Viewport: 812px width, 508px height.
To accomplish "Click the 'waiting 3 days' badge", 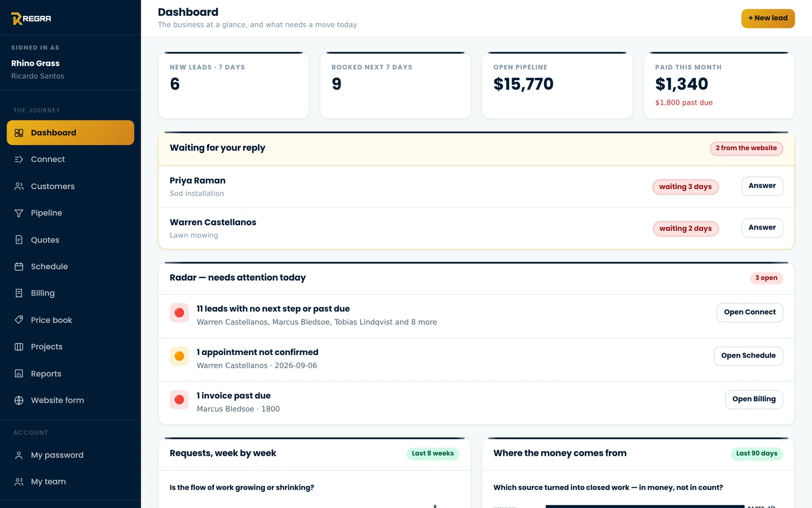I will tap(685, 187).
